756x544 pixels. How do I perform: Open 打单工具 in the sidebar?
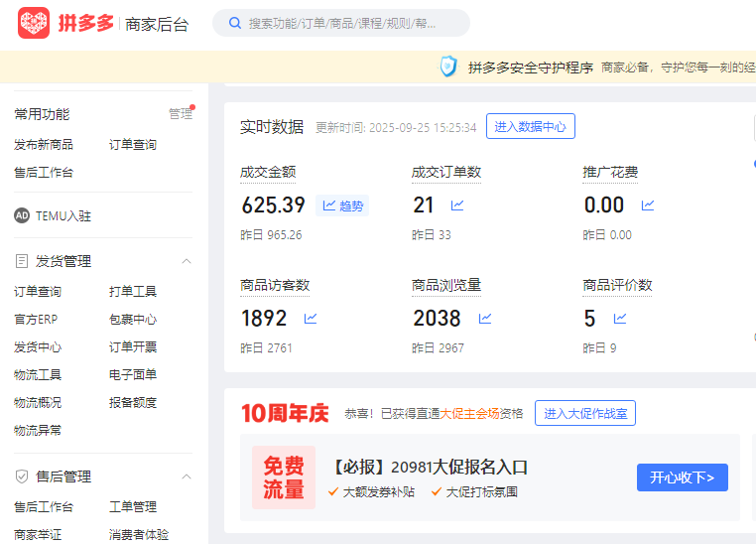pyautogui.click(x=133, y=292)
